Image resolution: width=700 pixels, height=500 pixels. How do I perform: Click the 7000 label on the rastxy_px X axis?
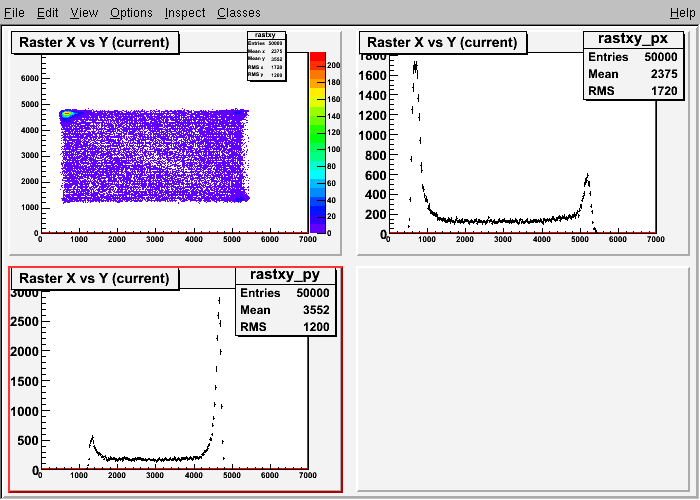coord(655,239)
